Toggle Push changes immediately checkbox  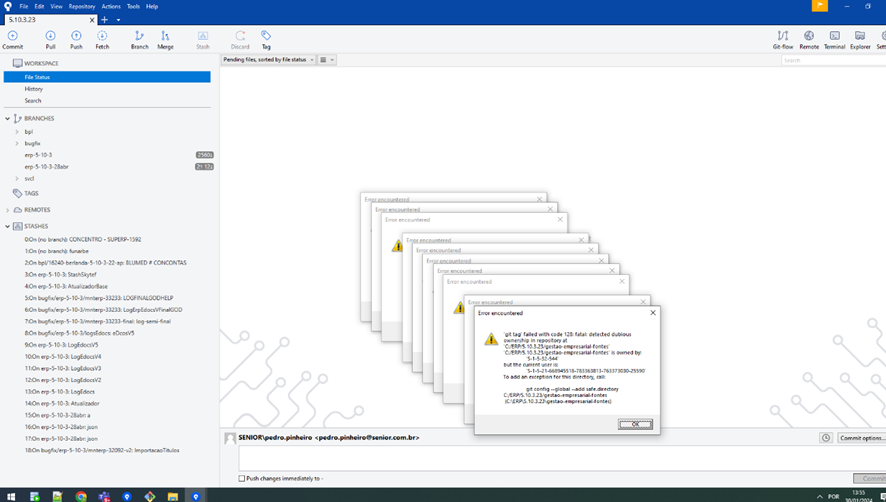[x=242, y=478]
